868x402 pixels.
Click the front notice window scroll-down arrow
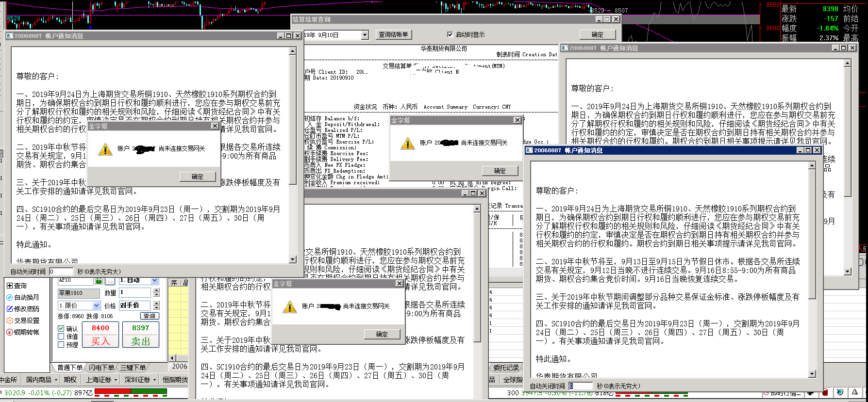point(812,374)
